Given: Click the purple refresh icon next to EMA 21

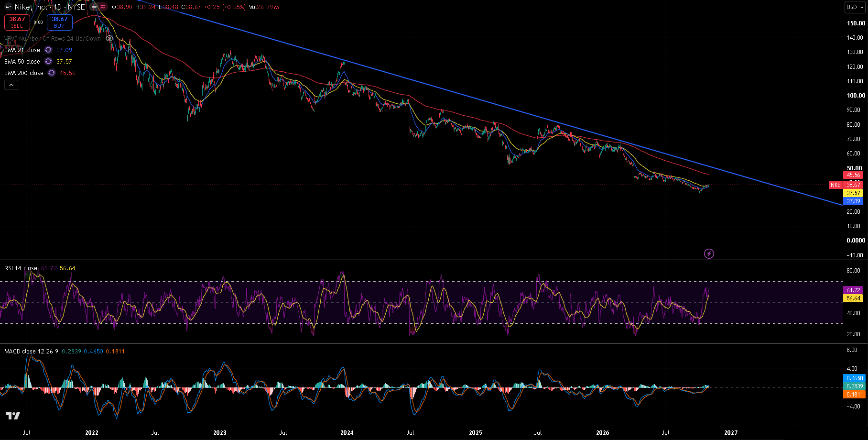Looking at the screenshot, I should point(48,50).
